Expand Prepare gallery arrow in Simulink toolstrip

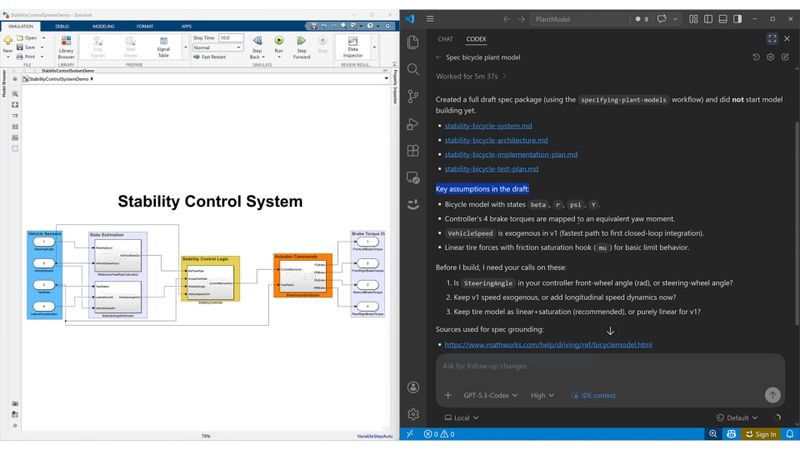tap(186, 47)
